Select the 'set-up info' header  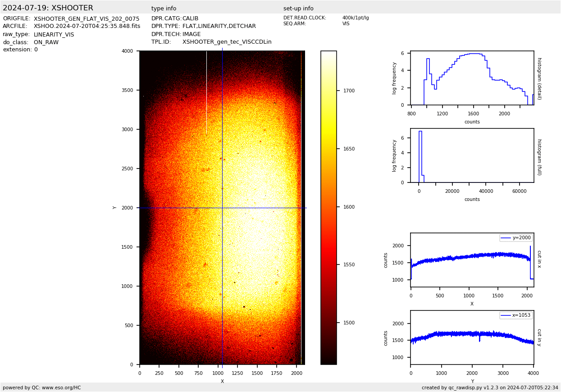click(x=298, y=9)
